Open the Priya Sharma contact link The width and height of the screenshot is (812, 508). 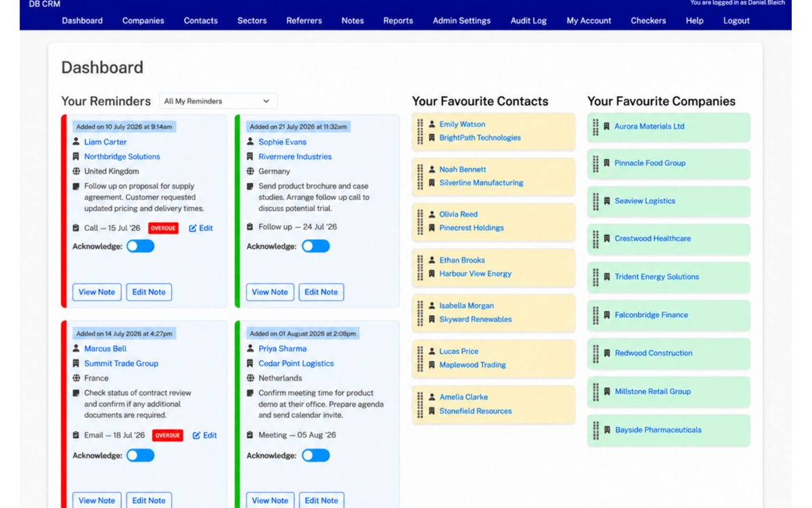coord(282,349)
